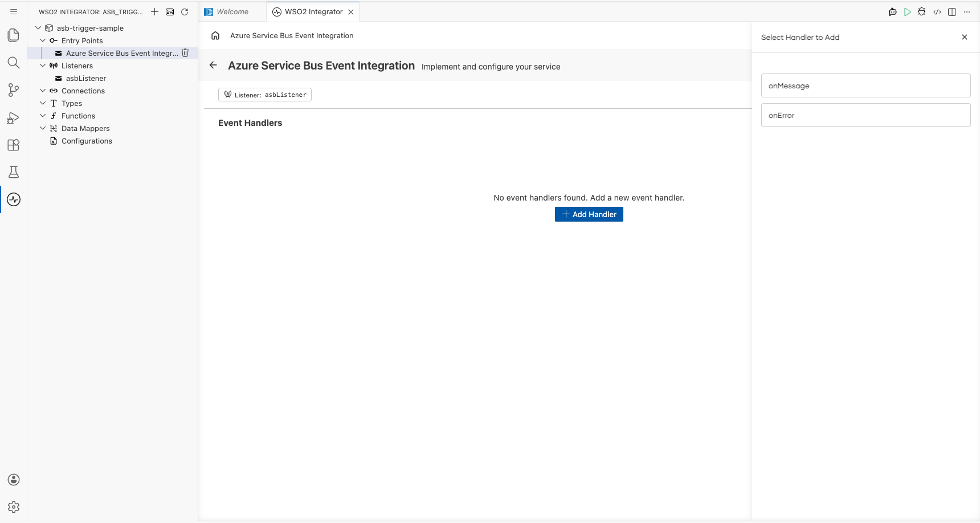980x523 pixels.
Task: Run the integration with the green play icon
Action: tap(908, 11)
